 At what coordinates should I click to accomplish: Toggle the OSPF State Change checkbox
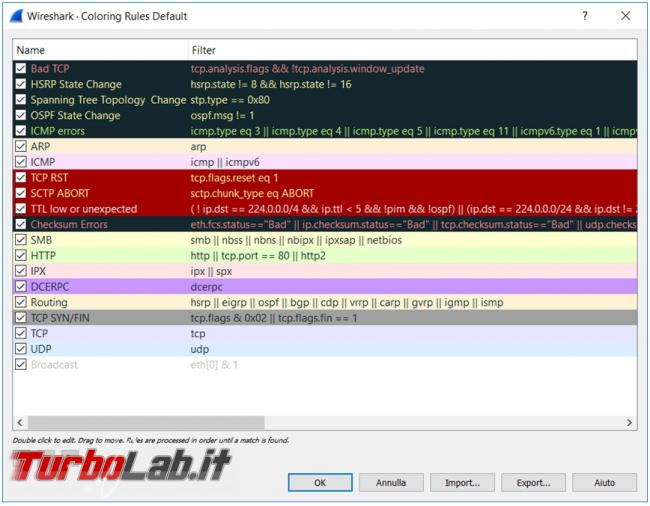21,115
